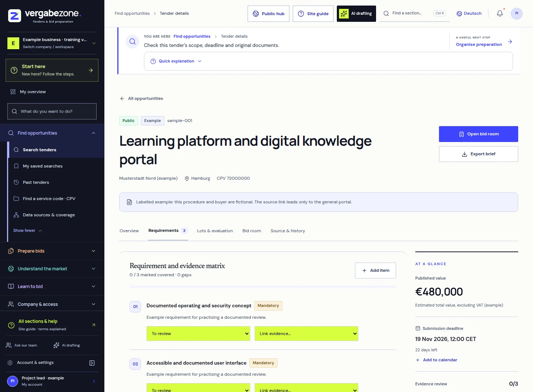Switch to the Overview tab
Viewport: 533px width, 392px height.
tap(129, 231)
